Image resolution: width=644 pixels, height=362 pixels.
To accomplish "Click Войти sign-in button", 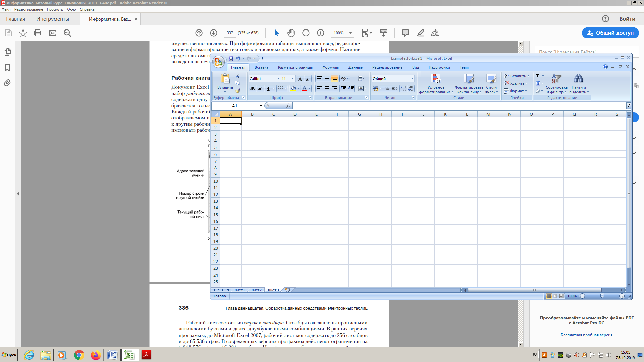I will tap(627, 19).
